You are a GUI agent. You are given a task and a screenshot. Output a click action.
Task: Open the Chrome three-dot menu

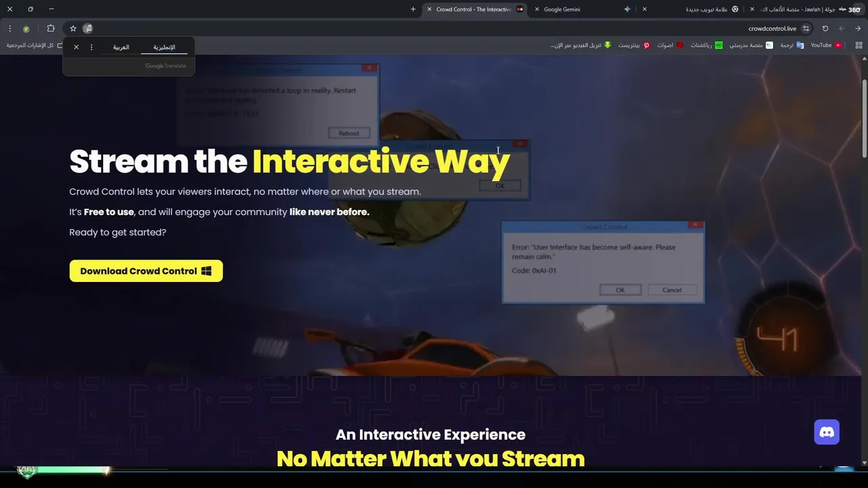pyautogui.click(x=9, y=28)
